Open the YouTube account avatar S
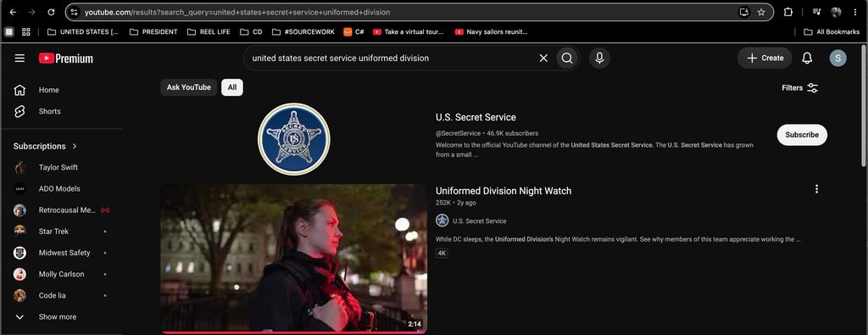This screenshot has width=868, height=335. (x=837, y=59)
